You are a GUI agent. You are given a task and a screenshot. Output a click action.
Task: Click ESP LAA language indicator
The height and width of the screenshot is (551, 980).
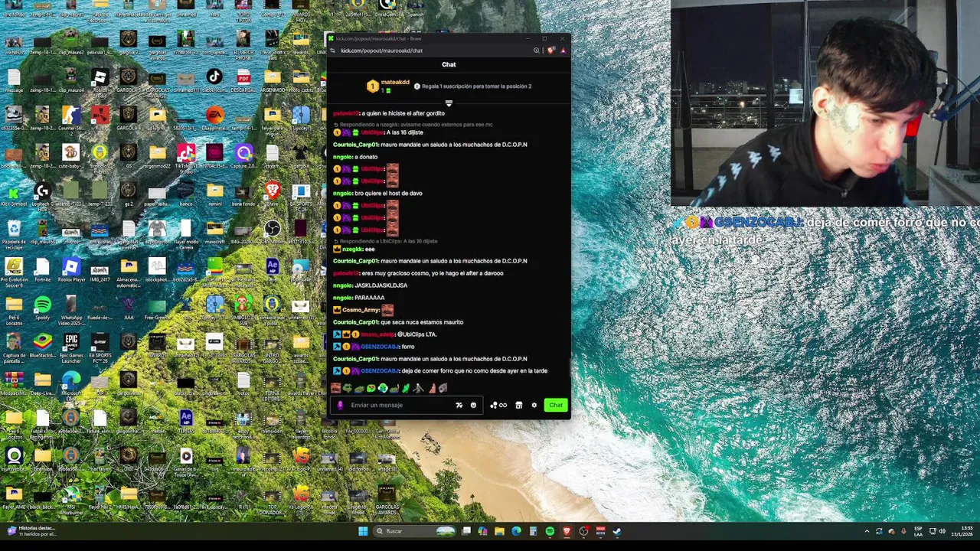tap(919, 531)
